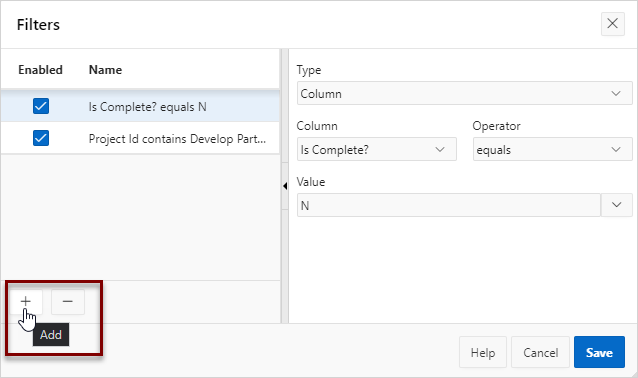Click the Value field chevron button

616,205
